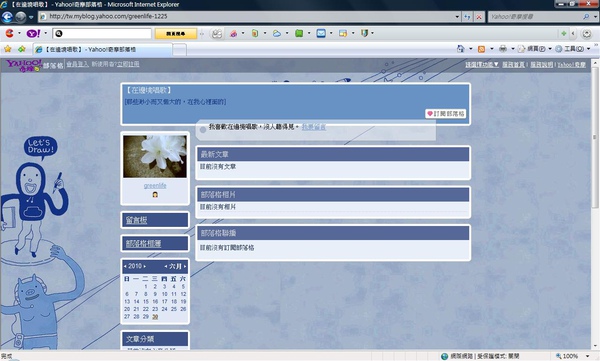This screenshot has height=361, width=600.
Task: Click the 服務說明 help link
Action: [541, 64]
